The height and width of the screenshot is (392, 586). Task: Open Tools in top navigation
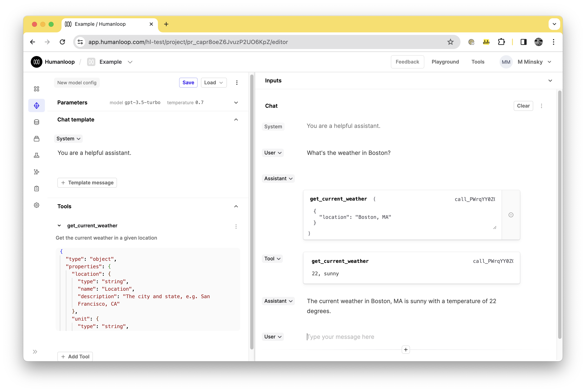pyautogui.click(x=478, y=62)
